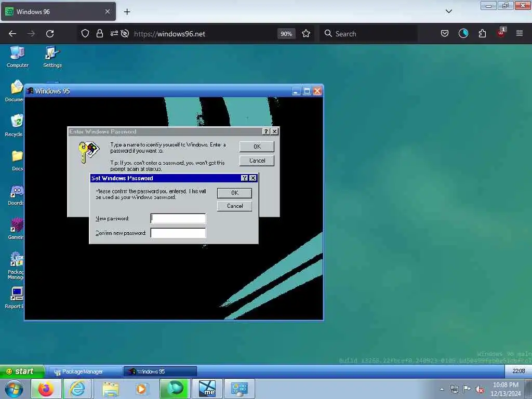Viewport: 532px width, 399px height.
Task: Launch Internet Explorer from host taskbar
Action: pos(77,389)
